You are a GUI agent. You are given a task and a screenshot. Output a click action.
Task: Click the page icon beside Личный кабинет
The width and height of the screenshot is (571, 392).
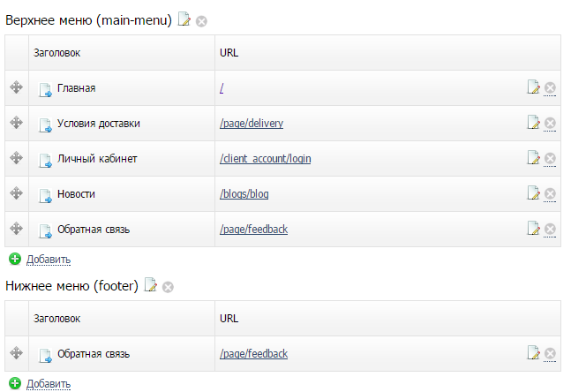(46, 161)
